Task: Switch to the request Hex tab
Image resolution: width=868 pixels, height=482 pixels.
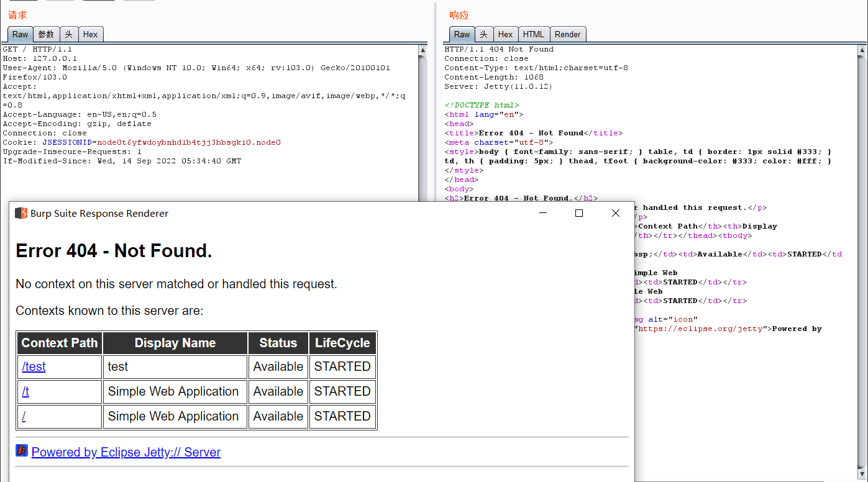Action: (91, 34)
